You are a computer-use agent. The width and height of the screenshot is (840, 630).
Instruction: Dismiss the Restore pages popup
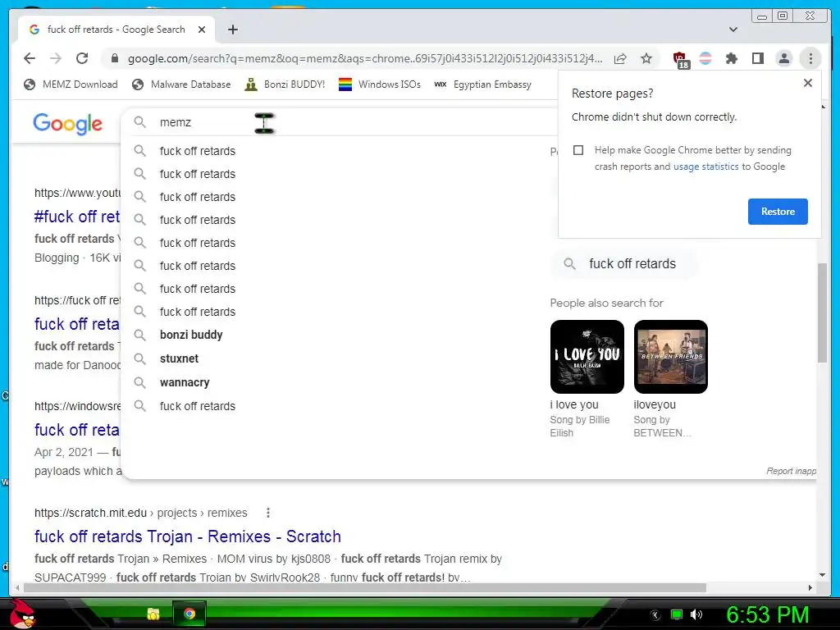[x=808, y=83]
